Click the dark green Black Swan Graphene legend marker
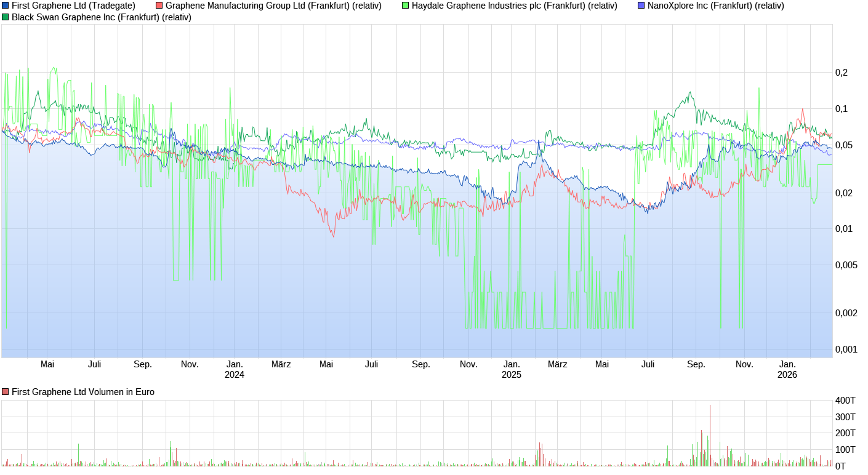Screen dimensions: 868x475 click(5, 18)
